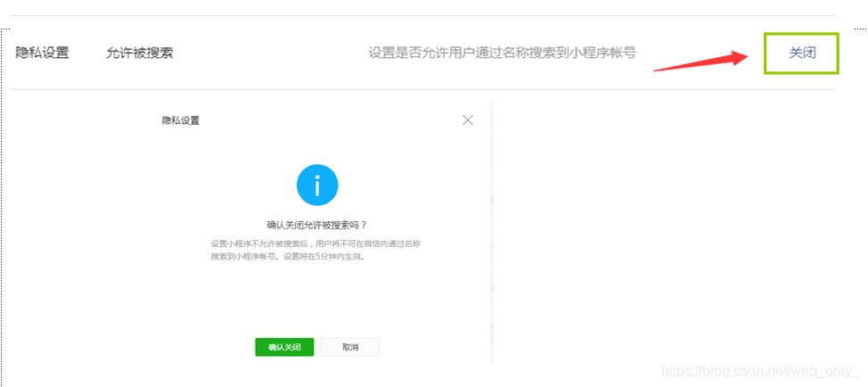Click the blue info icon in dialog
Image resolution: width=868 pixels, height=387 pixels.
pos(317,185)
